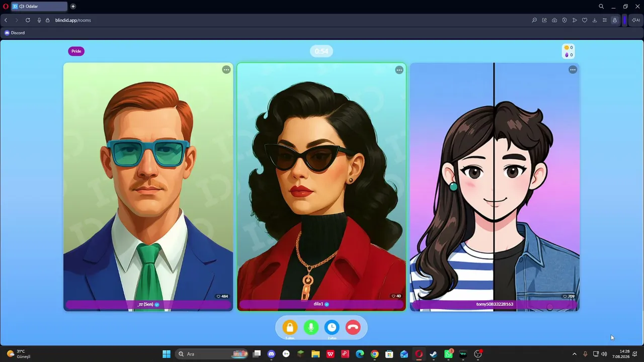Click the site security padlock icon

(48, 20)
